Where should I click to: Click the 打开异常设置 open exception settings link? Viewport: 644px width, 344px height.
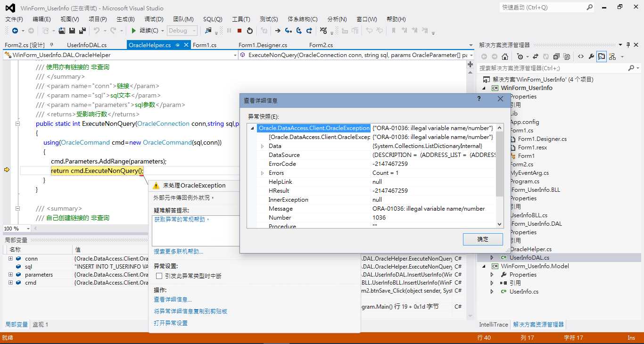tap(171, 323)
